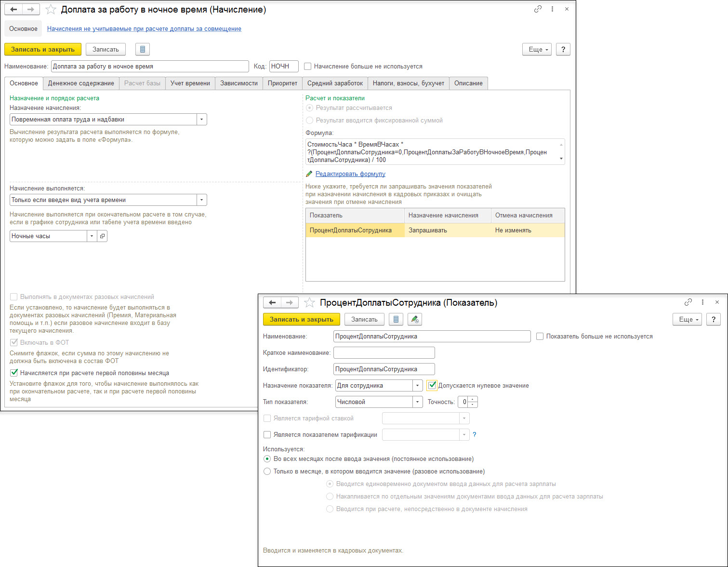
Task: Open three-dot menu in Начисление window
Action: 552,9
